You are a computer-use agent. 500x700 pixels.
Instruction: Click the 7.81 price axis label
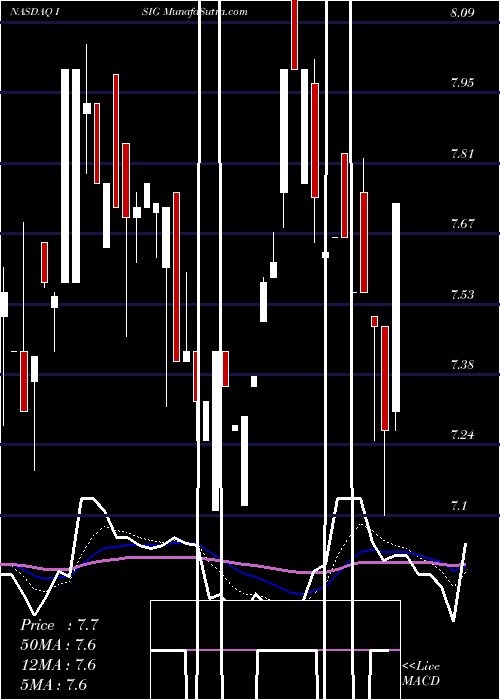(x=462, y=154)
